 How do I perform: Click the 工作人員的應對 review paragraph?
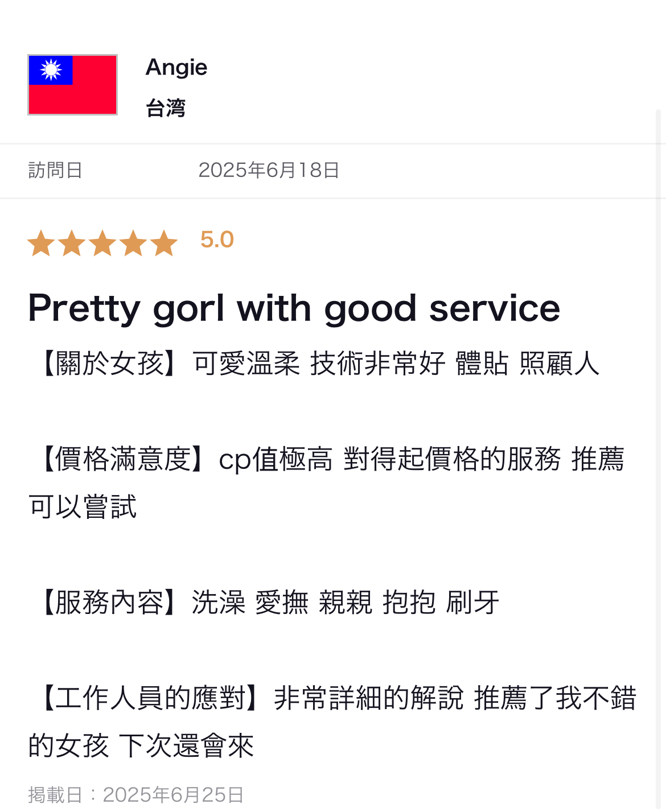tap(333, 722)
